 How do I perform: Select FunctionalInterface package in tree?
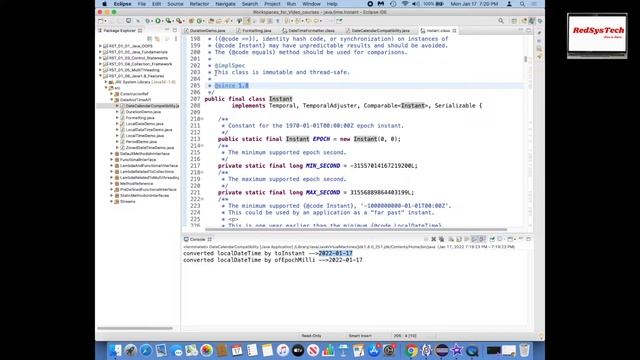(x=138, y=160)
